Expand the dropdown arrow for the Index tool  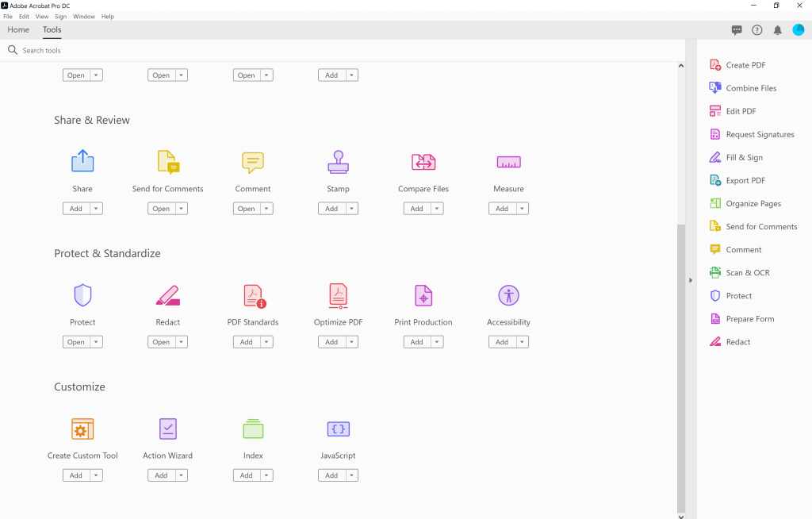click(266, 475)
